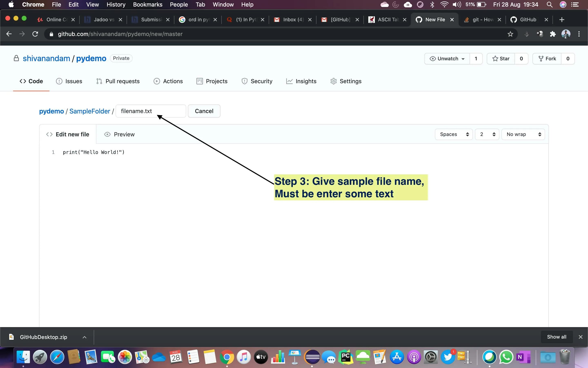
Task: Open the Unwatch dropdown
Action: [x=447, y=59]
